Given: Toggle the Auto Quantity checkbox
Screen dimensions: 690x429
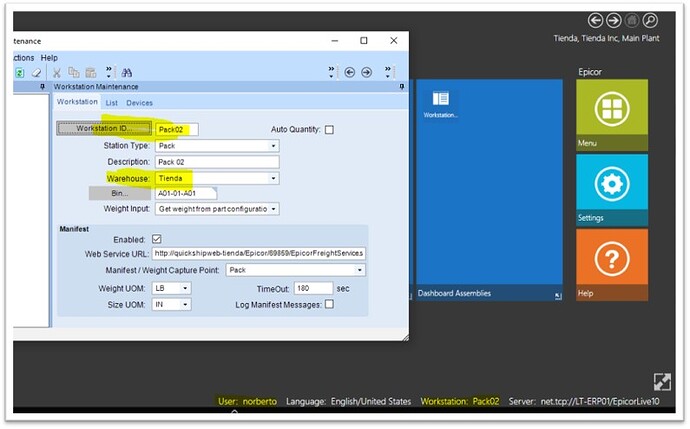Looking at the screenshot, I should (329, 130).
